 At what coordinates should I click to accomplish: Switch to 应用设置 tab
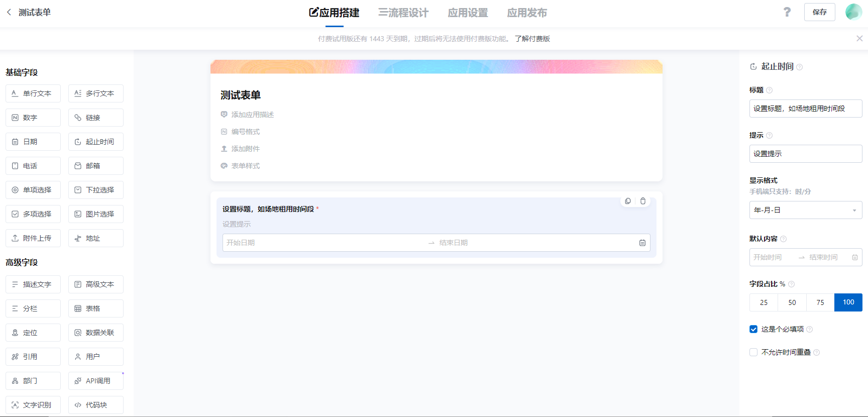(x=468, y=13)
